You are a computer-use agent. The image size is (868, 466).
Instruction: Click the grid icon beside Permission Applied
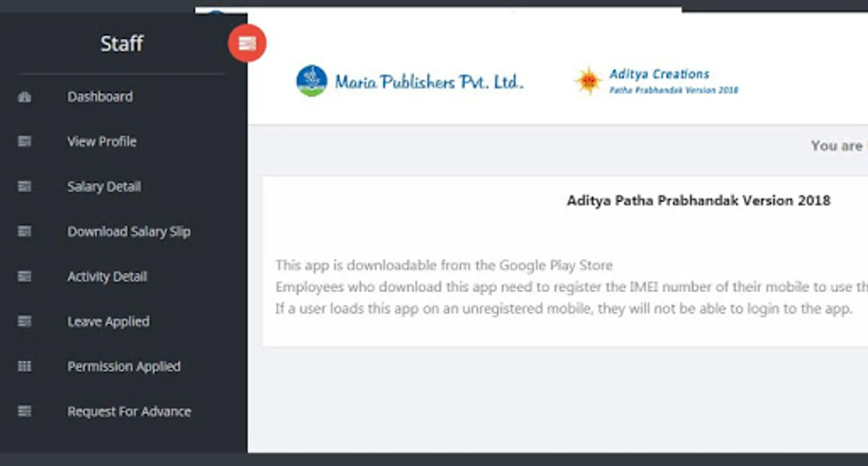pyautogui.click(x=24, y=367)
